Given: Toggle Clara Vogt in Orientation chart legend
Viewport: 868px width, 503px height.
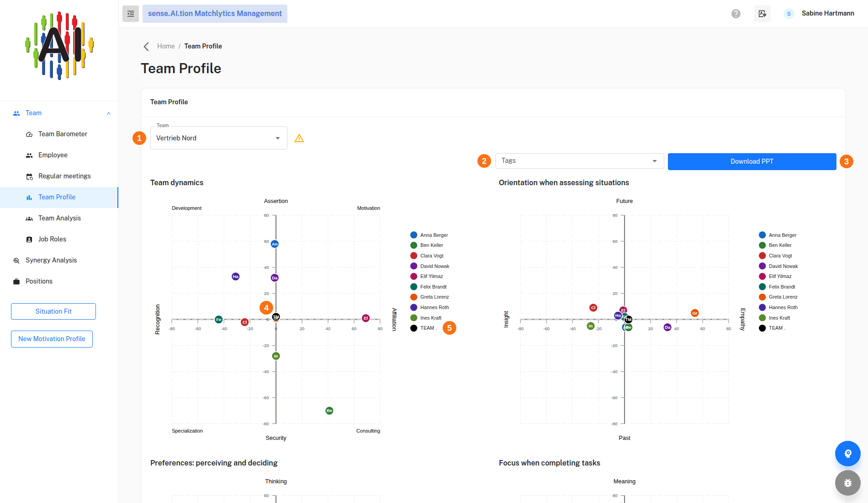Looking at the screenshot, I should point(775,256).
